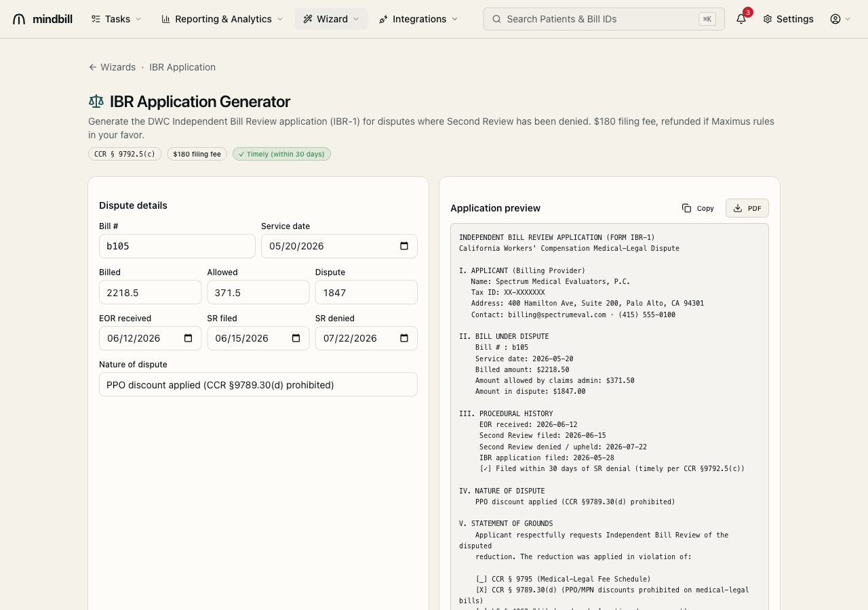This screenshot has height=610, width=868.
Task: Copy the application preview text
Action: point(698,208)
